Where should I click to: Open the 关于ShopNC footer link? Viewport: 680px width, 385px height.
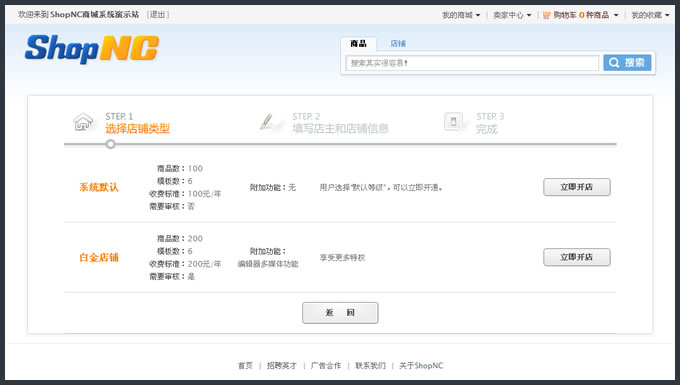coord(421,365)
